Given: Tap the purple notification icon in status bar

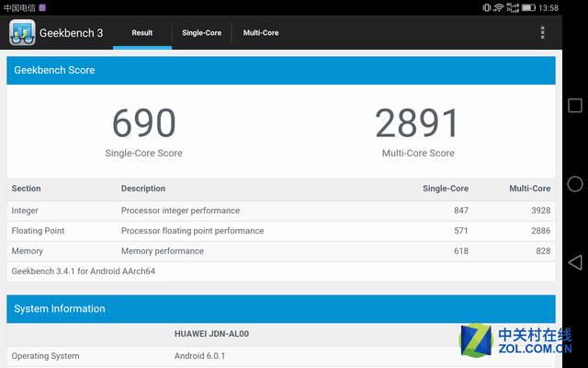Looking at the screenshot, I should coord(42,7).
